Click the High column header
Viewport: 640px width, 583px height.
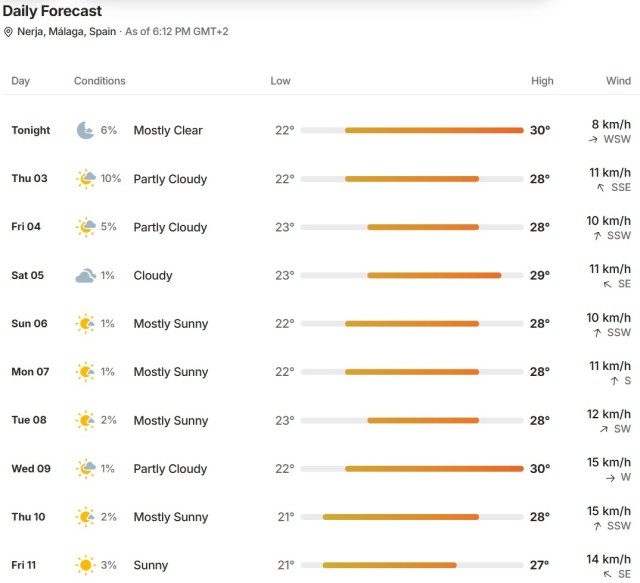coord(542,81)
